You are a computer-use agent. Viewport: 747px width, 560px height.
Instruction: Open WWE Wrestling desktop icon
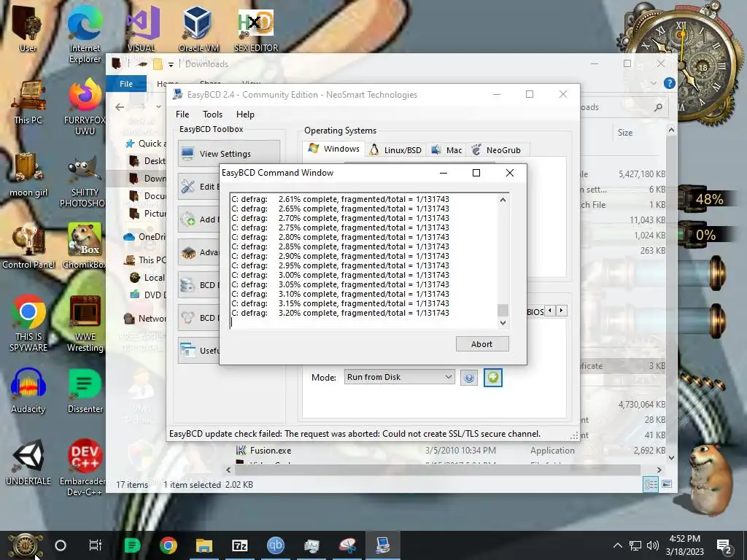coord(85,324)
